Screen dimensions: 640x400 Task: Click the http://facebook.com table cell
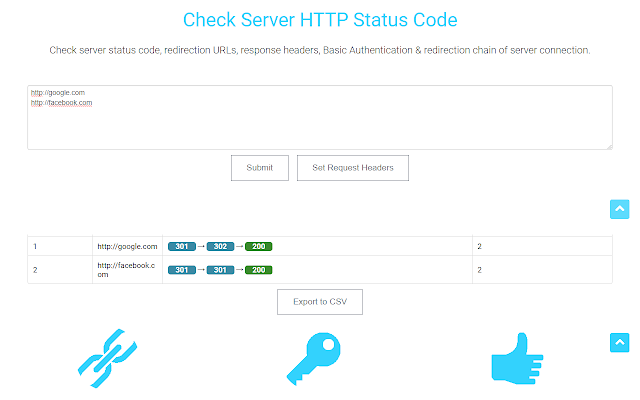[127, 270]
